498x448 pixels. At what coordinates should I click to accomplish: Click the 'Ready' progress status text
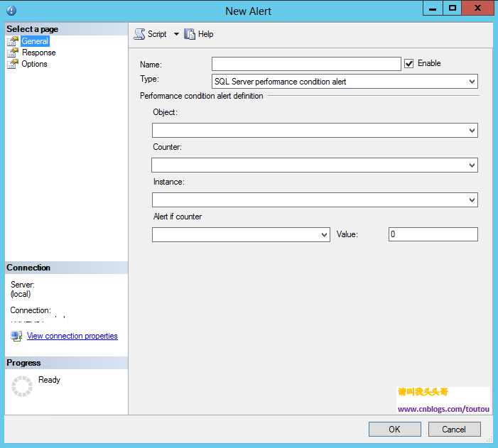pyautogui.click(x=49, y=379)
